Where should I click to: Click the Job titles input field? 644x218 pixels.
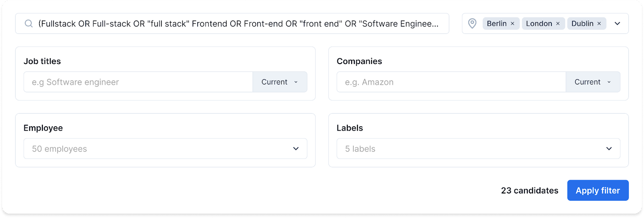click(x=138, y=82)
